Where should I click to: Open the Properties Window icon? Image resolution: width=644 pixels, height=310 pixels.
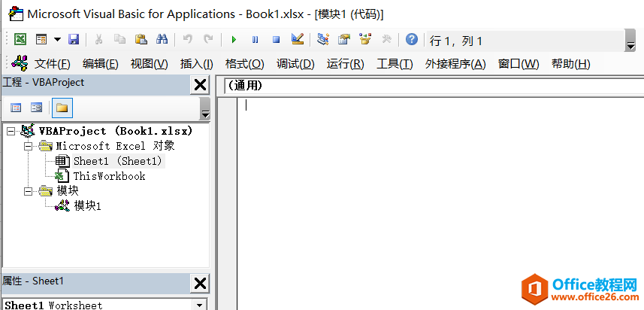pyautogui.click(x=344, y=39)
